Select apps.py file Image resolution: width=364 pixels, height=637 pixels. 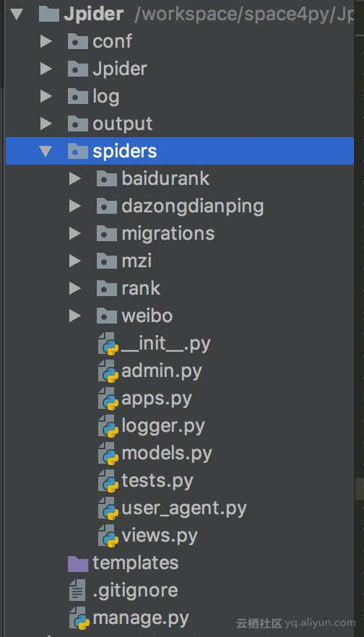pyautogui.click(x=157, y=399)
